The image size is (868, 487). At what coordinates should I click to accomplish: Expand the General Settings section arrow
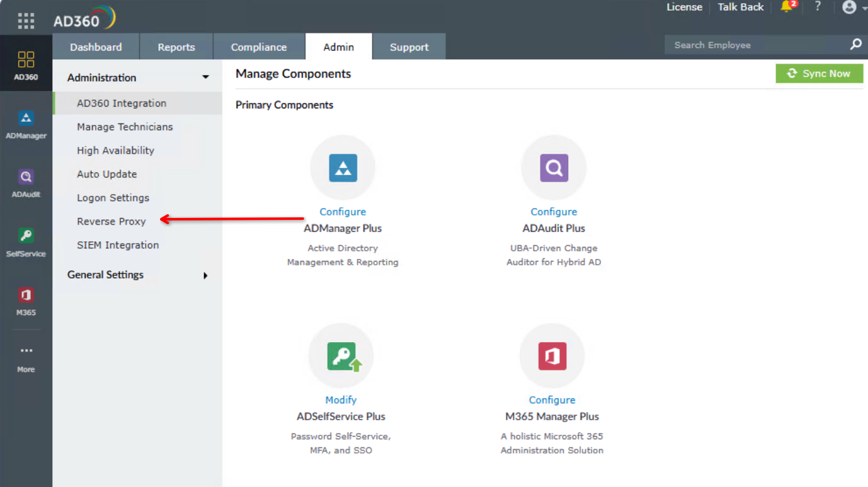click(x=205, y=275)
